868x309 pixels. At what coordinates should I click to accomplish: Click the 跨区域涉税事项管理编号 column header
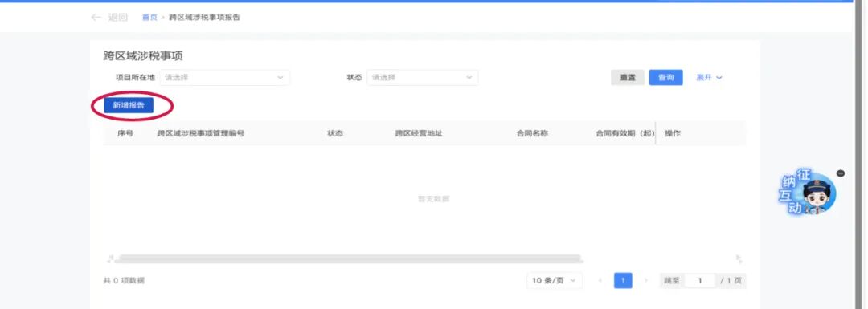click(x=200, y=133)
